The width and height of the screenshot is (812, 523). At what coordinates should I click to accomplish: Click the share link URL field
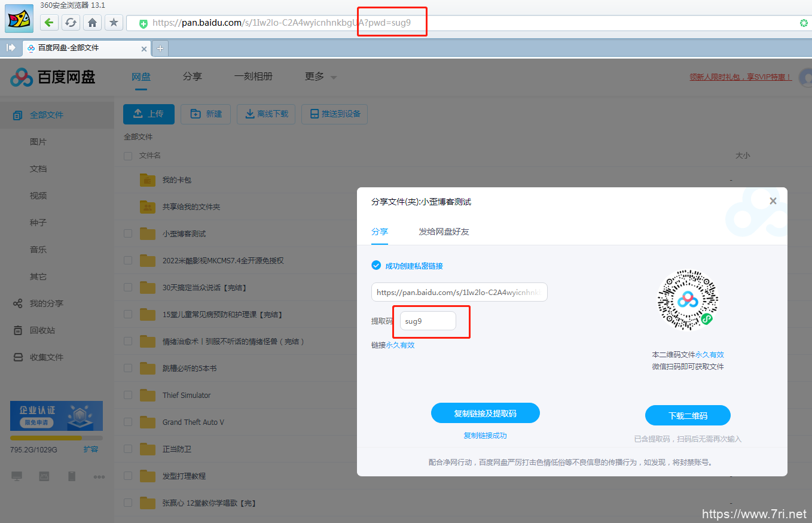click(x=459, y=293)
